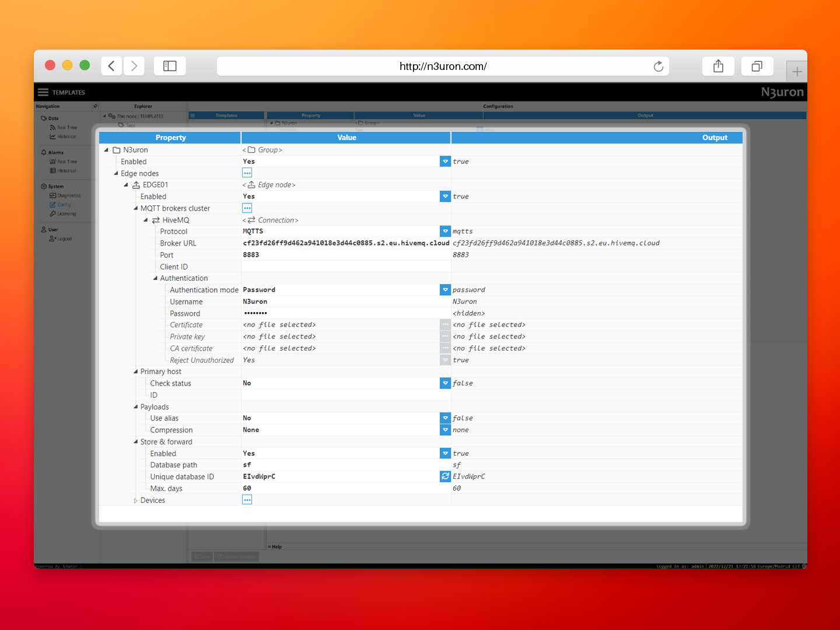Open the N3uron Enabled dropdown

[x=445, y=162]
